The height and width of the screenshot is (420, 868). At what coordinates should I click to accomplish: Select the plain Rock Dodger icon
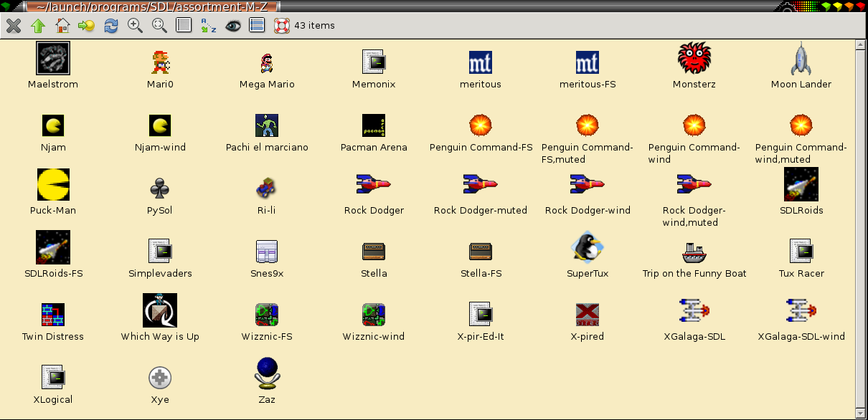point(374,184)
